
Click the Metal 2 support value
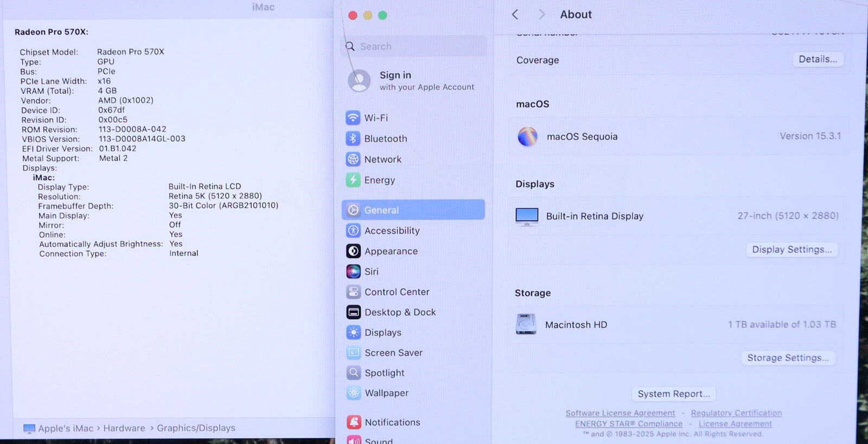pos(113,158)
